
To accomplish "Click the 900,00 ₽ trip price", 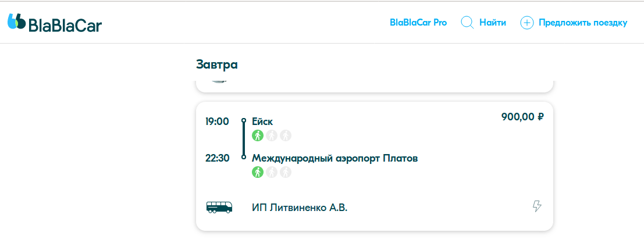I will pos(522,117).
